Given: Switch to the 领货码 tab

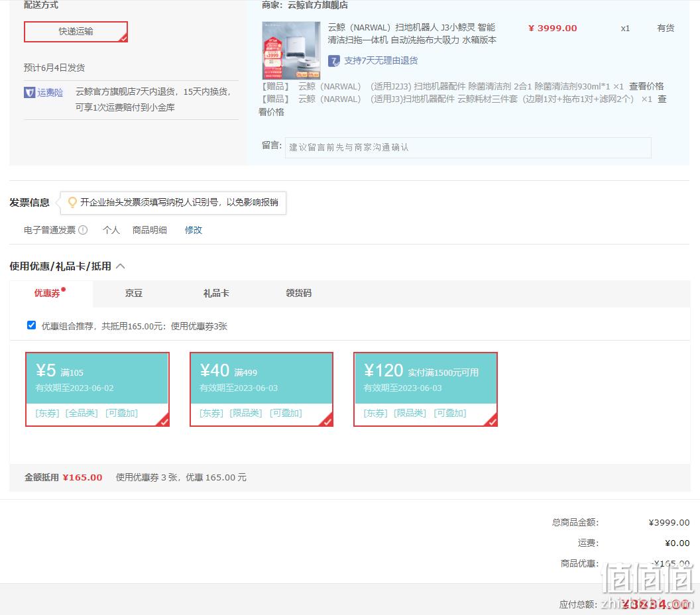Looking at the screenshot, I should click(299, 293).
